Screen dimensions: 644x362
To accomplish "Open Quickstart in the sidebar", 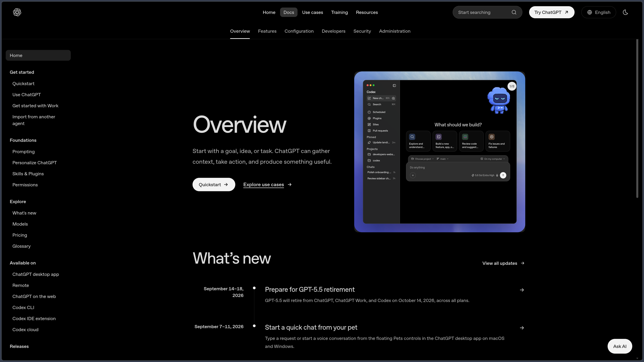I will 23,84.
